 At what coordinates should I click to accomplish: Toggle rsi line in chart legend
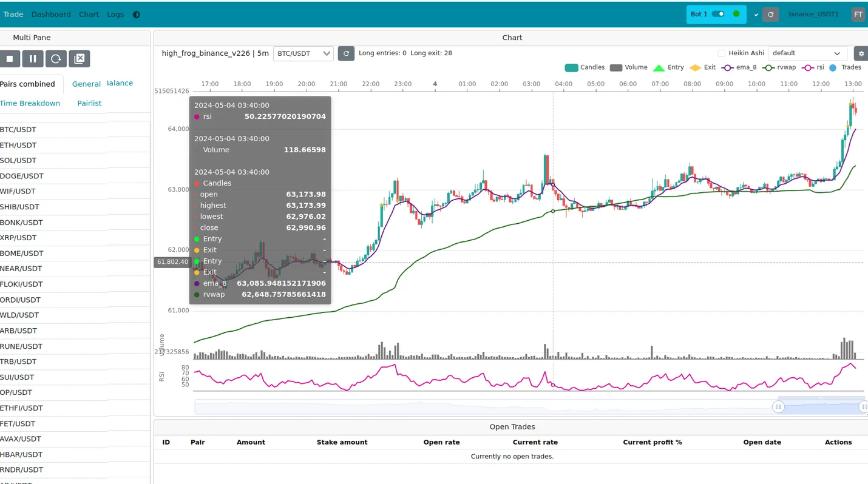tap(813, 67)
